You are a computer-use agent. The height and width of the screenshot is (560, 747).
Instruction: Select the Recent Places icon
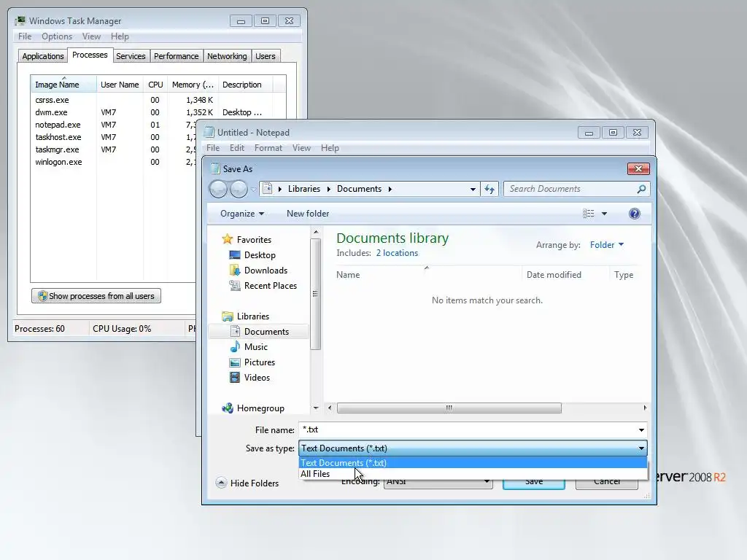pos(235,286)
